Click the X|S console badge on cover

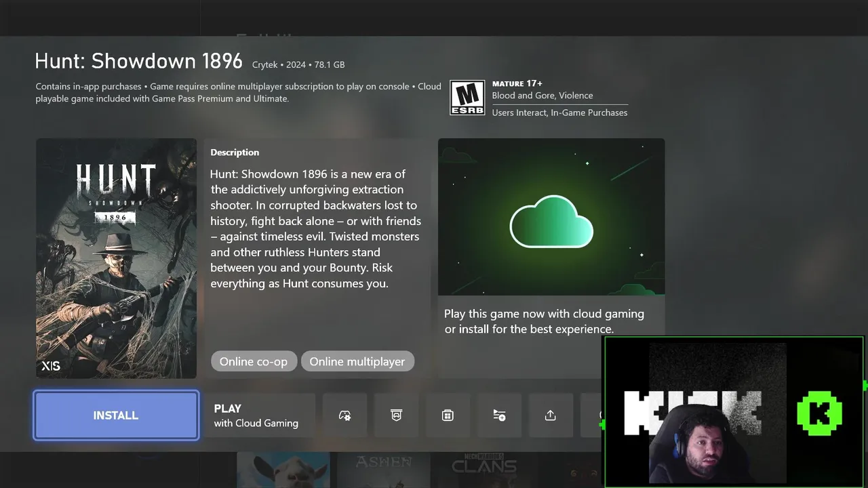51,366
